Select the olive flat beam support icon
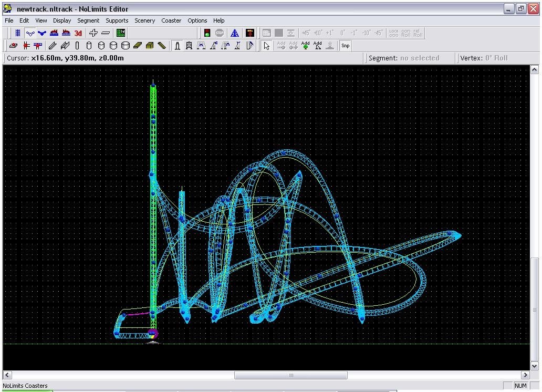The image size is (542, 392). [138, 46]
